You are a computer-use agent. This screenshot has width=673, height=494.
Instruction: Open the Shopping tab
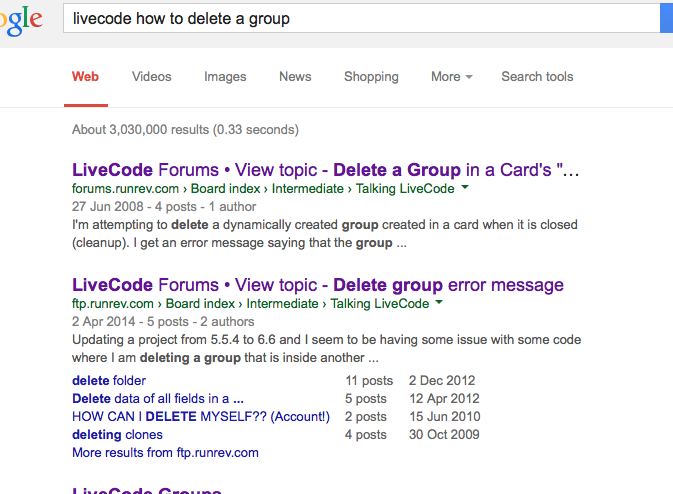click(x=371, y=77)
